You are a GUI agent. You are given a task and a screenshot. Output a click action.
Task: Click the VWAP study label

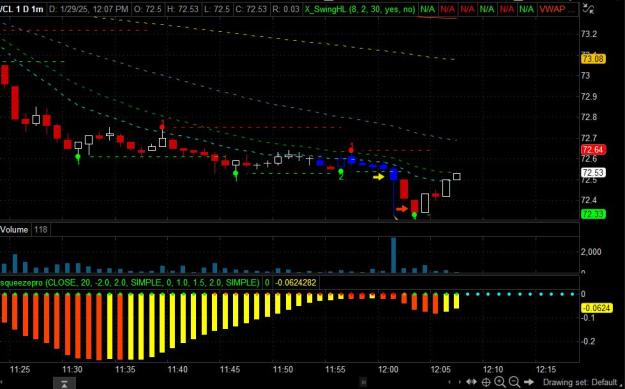[553, 9]
